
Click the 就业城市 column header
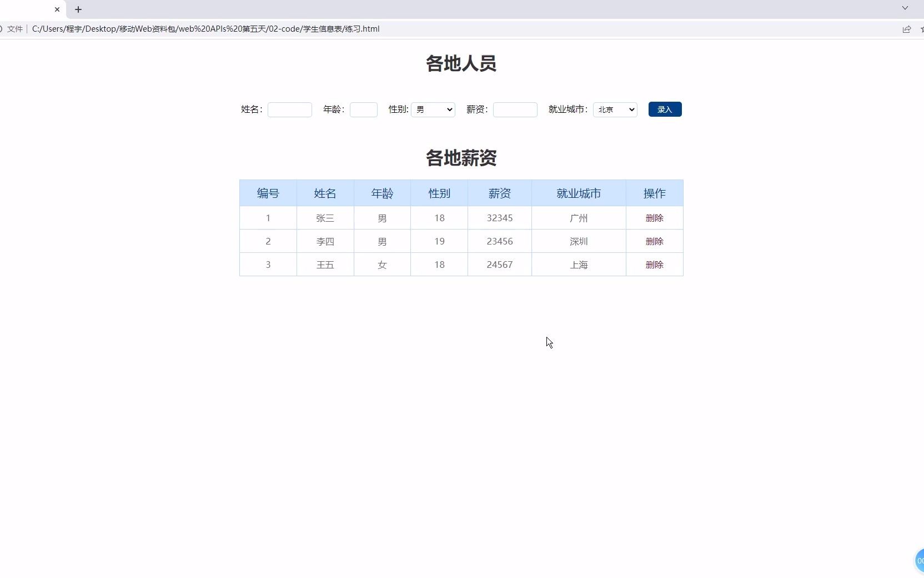coord(579,193)
